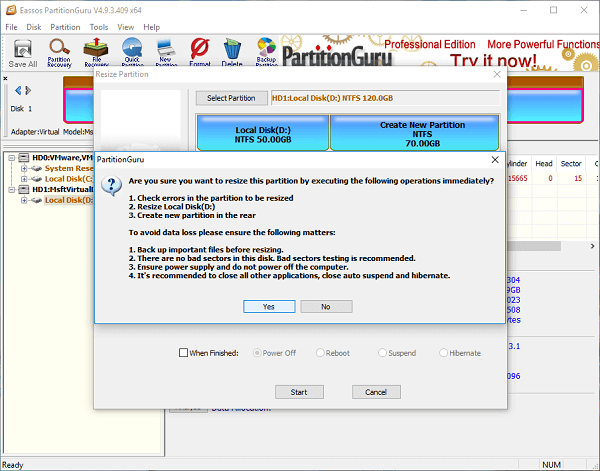Select the Reboot radio option

click(x=320, y=353)
